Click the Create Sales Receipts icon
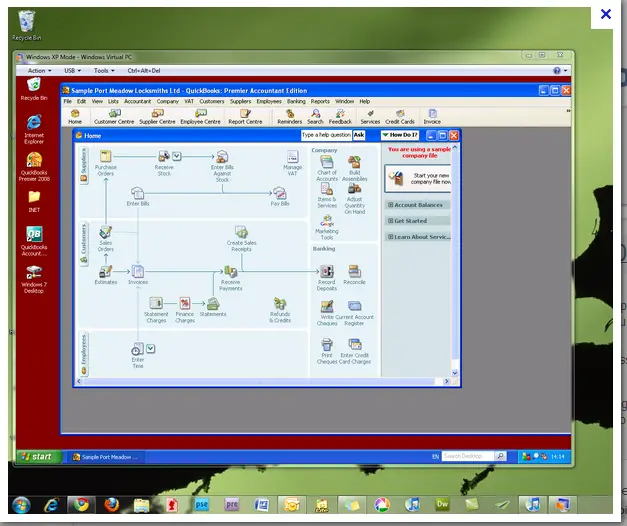The width and height of the screenshot is (627, 526). click(x=241, y=232)
